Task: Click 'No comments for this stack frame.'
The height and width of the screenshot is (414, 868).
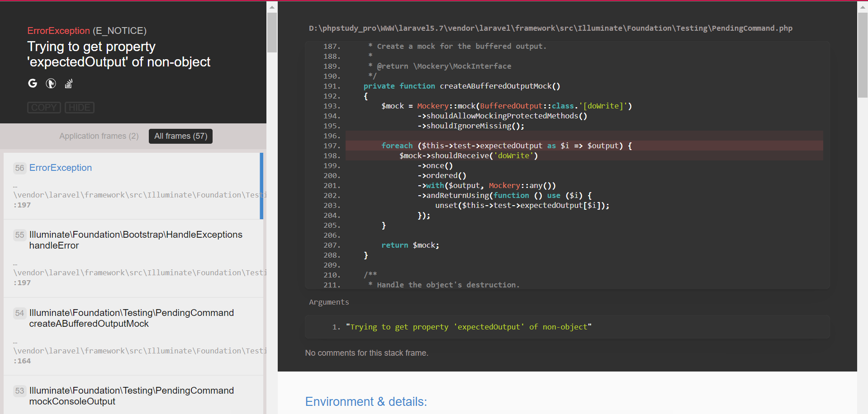Action: pos(366,353)
